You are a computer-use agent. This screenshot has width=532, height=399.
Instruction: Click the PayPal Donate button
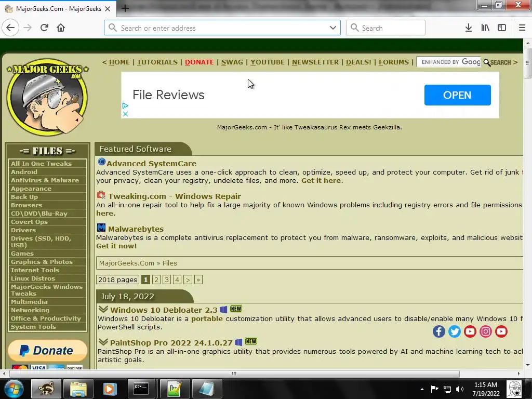(x=47, y=351)
